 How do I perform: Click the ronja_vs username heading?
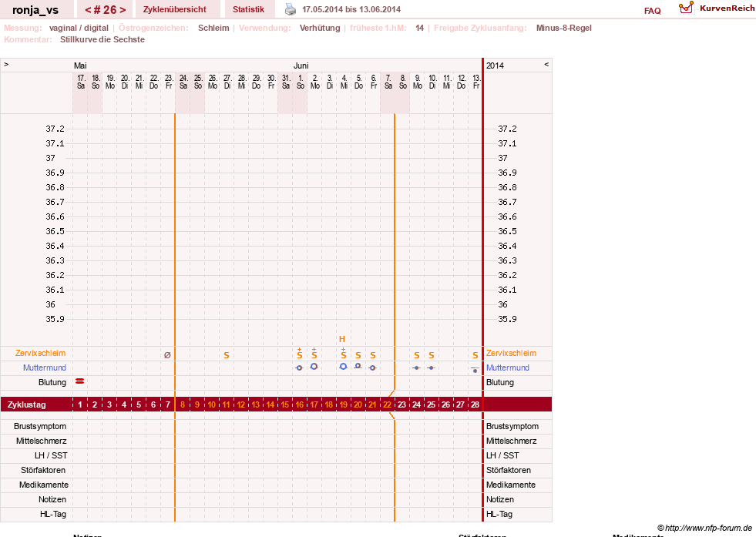(x=35, y=10)
